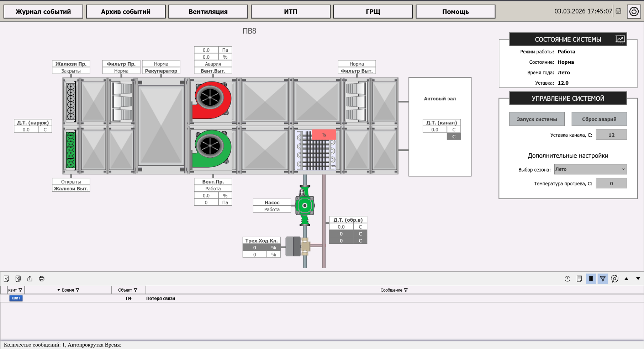The image size is (644, 349).
Task: Click the refresh icon in the event toolbar
Action: (614, 279)
